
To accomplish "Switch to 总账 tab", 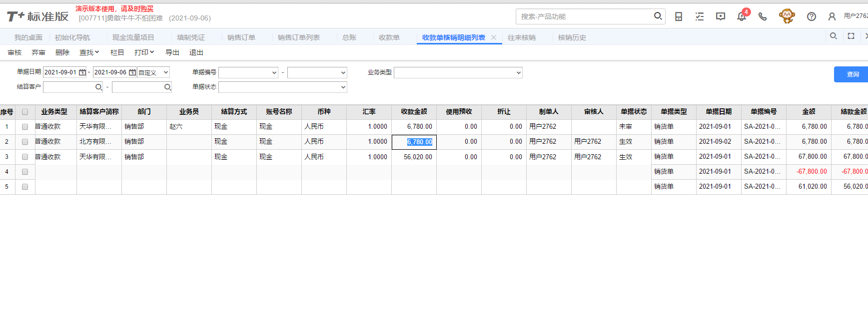I will [x=349, y=37].
